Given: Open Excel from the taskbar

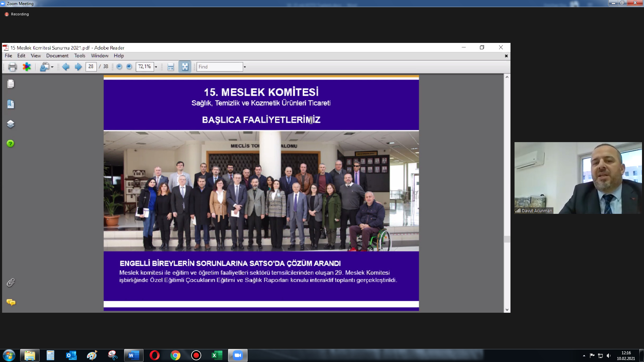Looking at the screenshot, I should [x=217, y=355].
